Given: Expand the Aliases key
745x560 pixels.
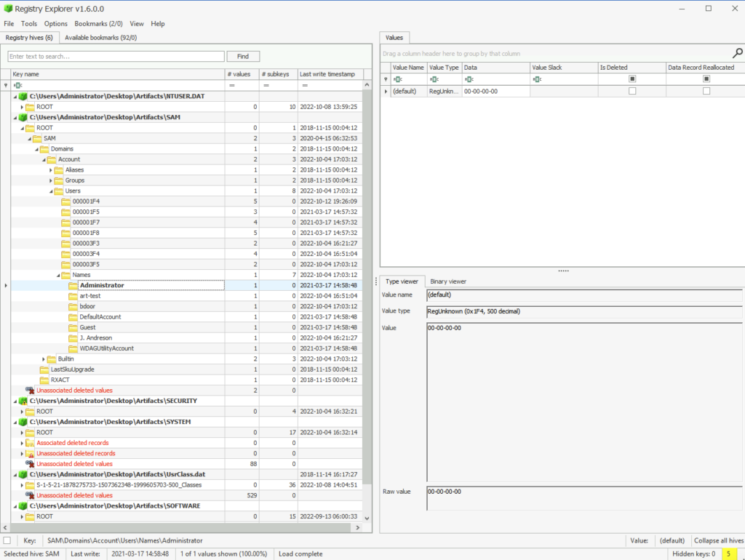Looking at the screenshot, I should [x=51, y=170].
